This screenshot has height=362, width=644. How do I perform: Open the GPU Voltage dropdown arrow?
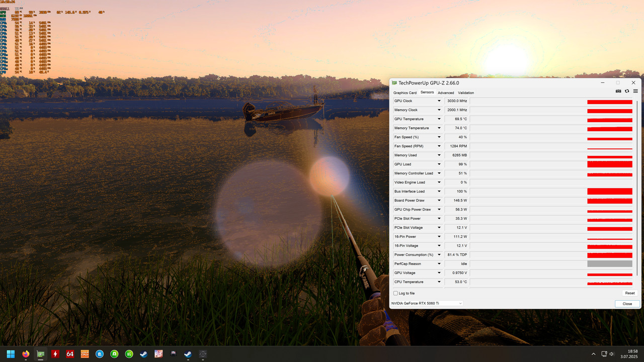pyautogui.click(x=439, y=273)
